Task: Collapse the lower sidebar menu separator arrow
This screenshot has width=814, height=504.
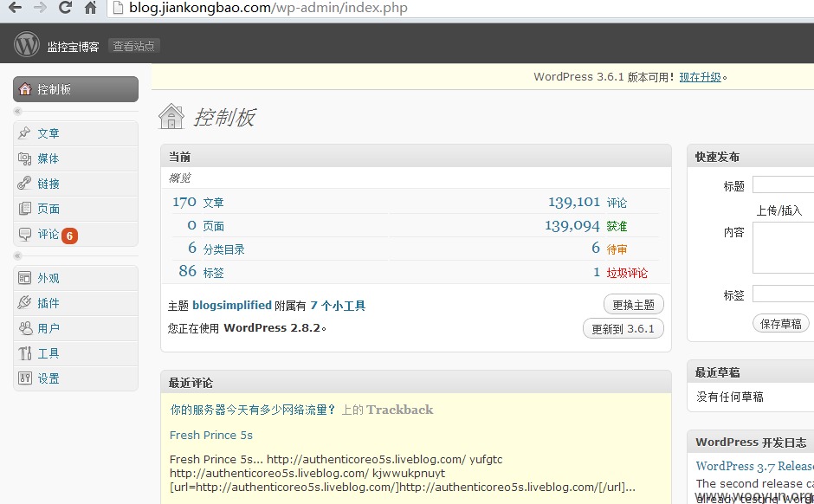Action: pos(17,255)
